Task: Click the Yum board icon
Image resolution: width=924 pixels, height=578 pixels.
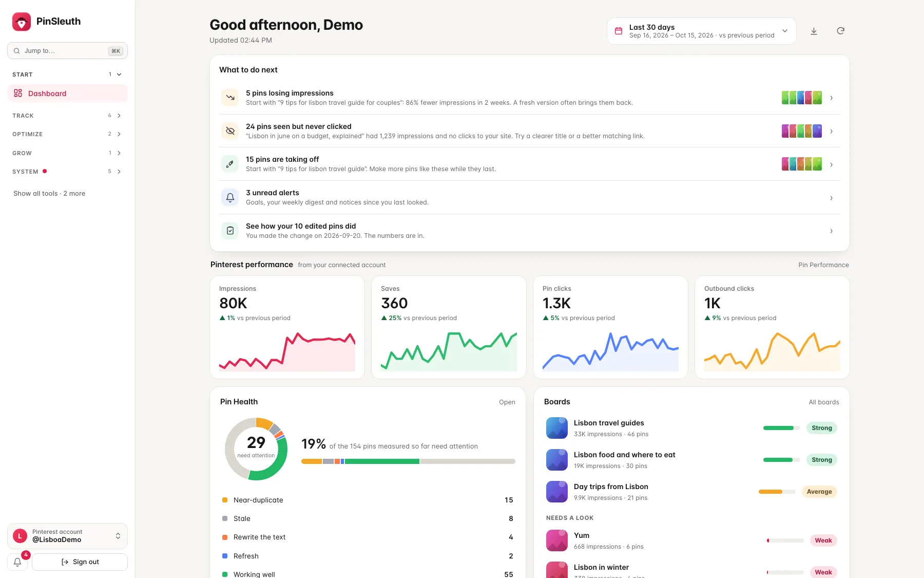Action: click(557, 540)
